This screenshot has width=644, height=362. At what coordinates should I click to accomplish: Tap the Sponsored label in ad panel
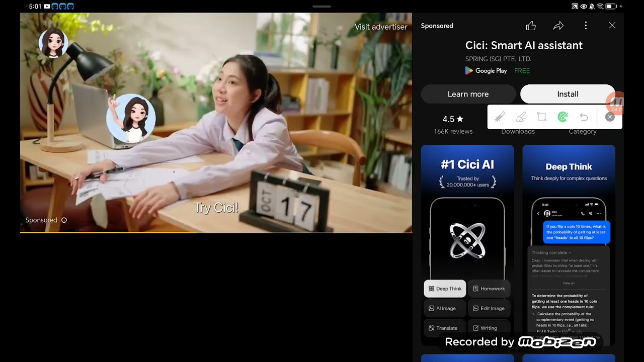coord(437,26)
